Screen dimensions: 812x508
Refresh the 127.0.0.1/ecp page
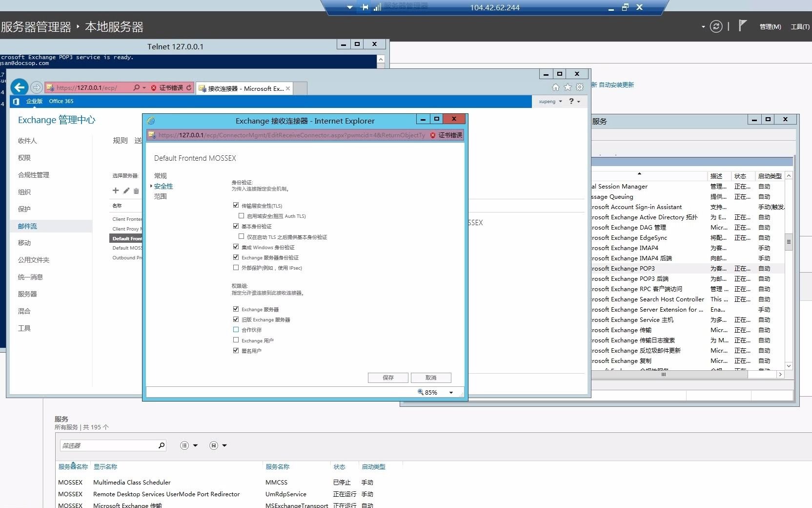tap(189, 88)
